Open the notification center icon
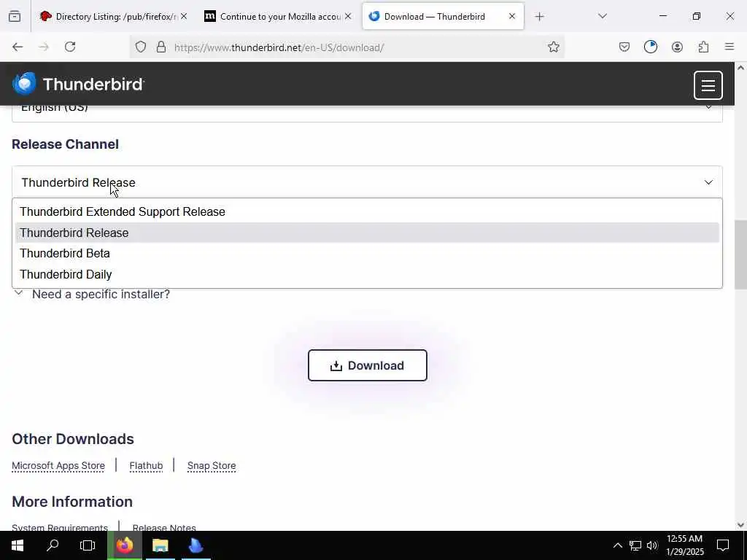Screen dimensions: 747x560 (x=723, y=545)
